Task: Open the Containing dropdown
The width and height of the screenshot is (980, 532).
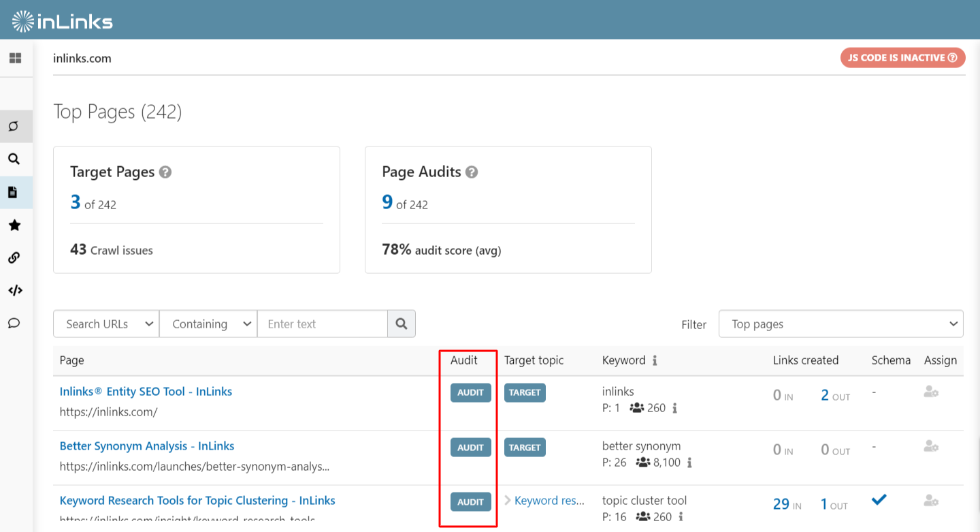Action: [x=208, y=324]
